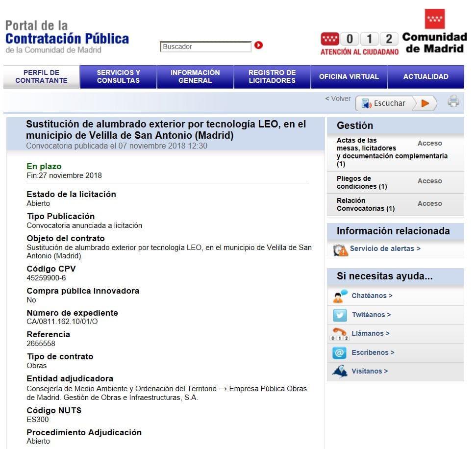Click the red search arrow button
The height and width of the screenshot is (449, 476).
click(x=258, y=45)
